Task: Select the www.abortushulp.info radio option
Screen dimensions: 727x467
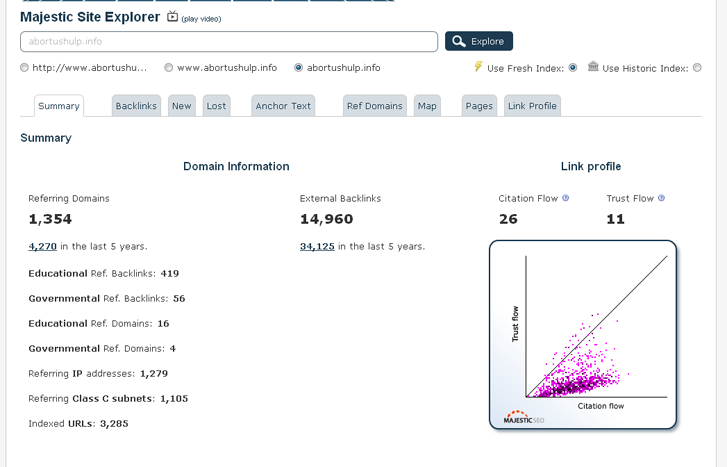Action: pyautogui.click(x=169, y=68)
